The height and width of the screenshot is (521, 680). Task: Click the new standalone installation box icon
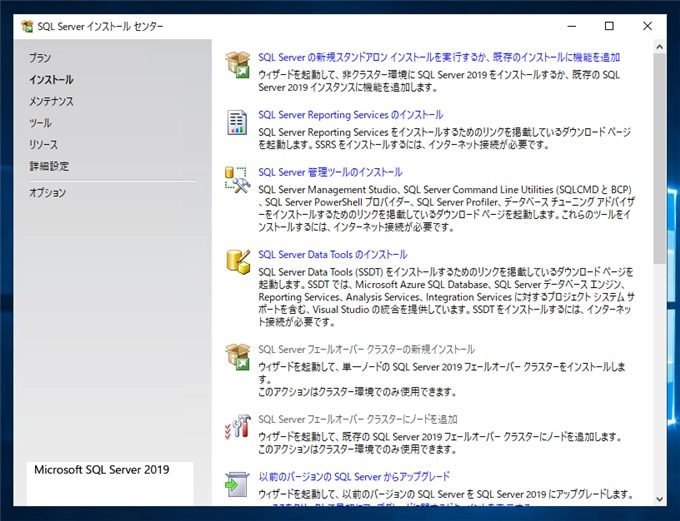click(238, 65)
